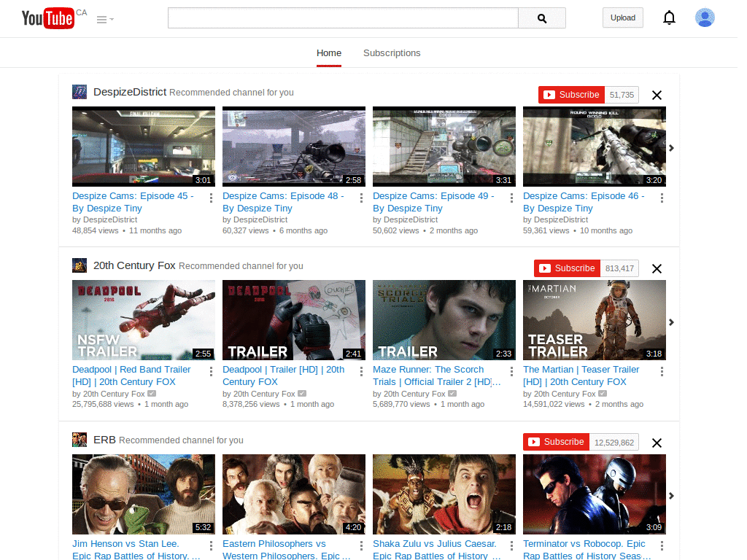Play Eastern vs Western Philosophers thumbnail
This screenshot has width=747, height=560.
click(x=294, y=494)
